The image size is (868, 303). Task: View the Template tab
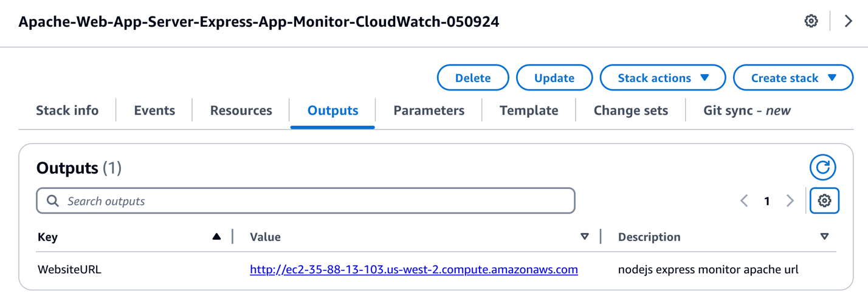pos(529,111)
